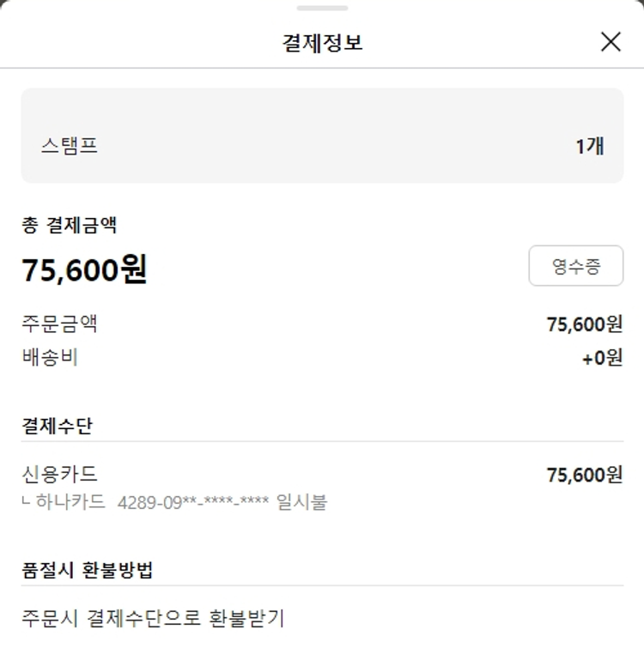Select the 배송비 shipping fee label
Image resolution: width=644 pixels, height=666 pixels.
tap(50, 357)
